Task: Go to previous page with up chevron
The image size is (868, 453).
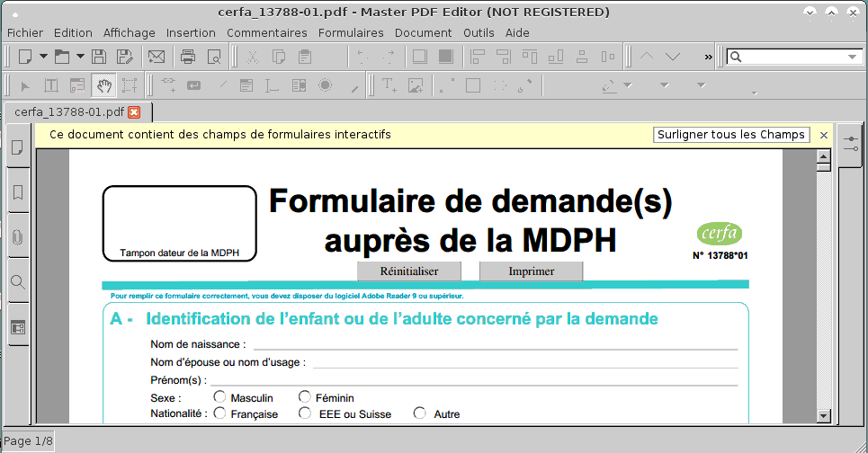Action: click(x=647, y=57)
